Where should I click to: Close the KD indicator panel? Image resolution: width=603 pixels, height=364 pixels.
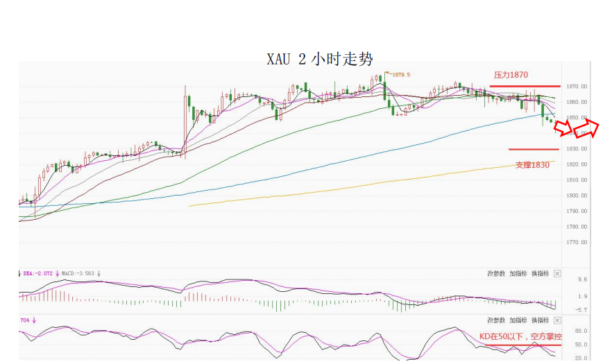[x=557, y=320]
